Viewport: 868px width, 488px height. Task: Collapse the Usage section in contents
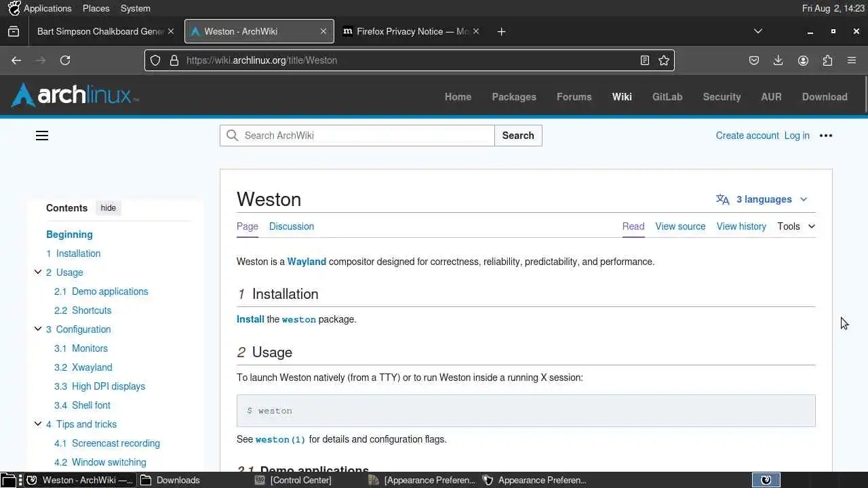click(38, 272)
